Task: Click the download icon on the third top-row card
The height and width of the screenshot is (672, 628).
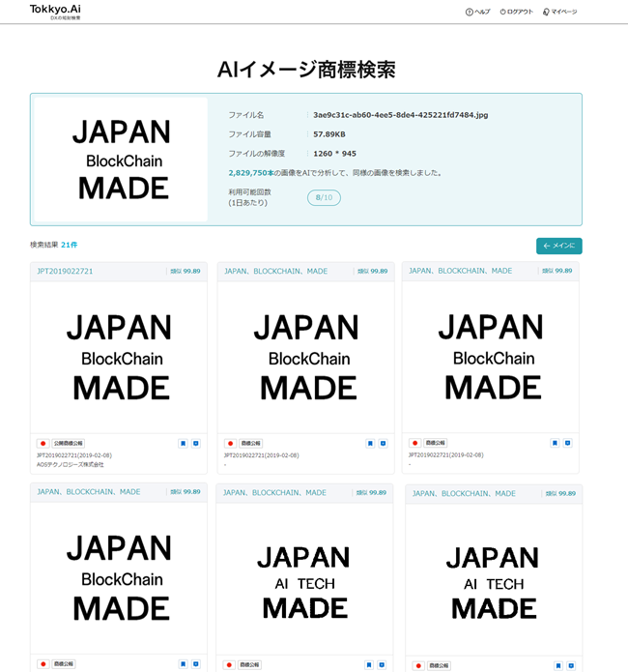Action: coord(568,443)
